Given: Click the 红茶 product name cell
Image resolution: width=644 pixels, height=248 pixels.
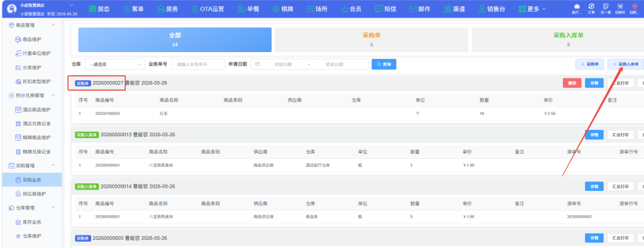Looking at the screenshot, I should click(x=164, y=114).
